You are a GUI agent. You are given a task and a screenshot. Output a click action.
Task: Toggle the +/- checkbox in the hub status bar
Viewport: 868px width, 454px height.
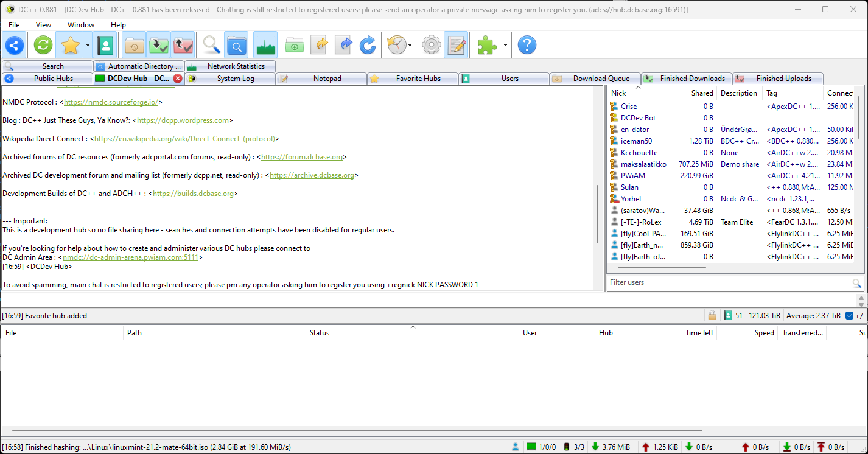tap(849, 315)
